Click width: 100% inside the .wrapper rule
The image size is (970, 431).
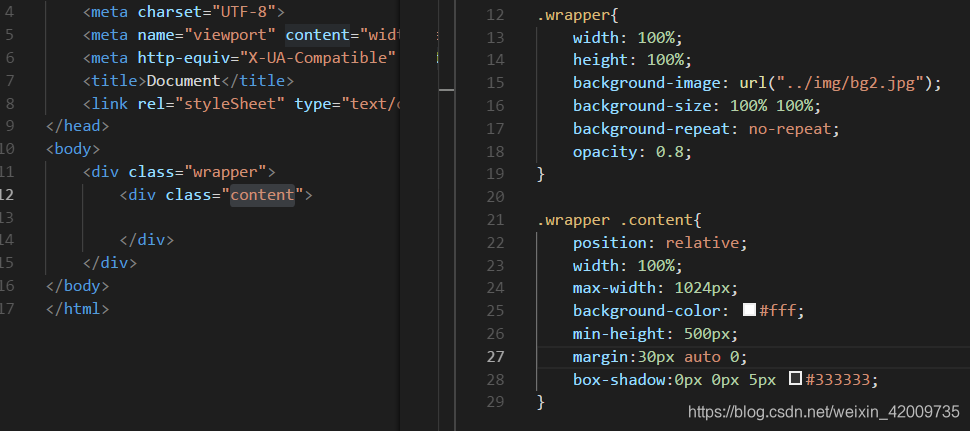pos(628,38)
